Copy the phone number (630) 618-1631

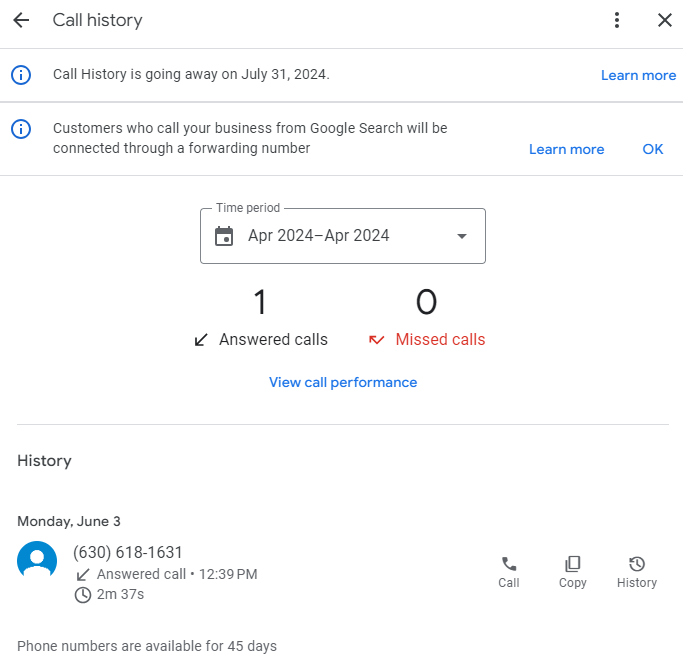tap(572, 573)
